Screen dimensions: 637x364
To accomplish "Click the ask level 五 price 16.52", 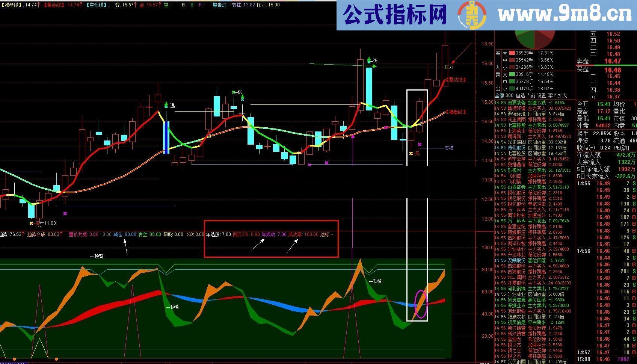I will 613,34.
